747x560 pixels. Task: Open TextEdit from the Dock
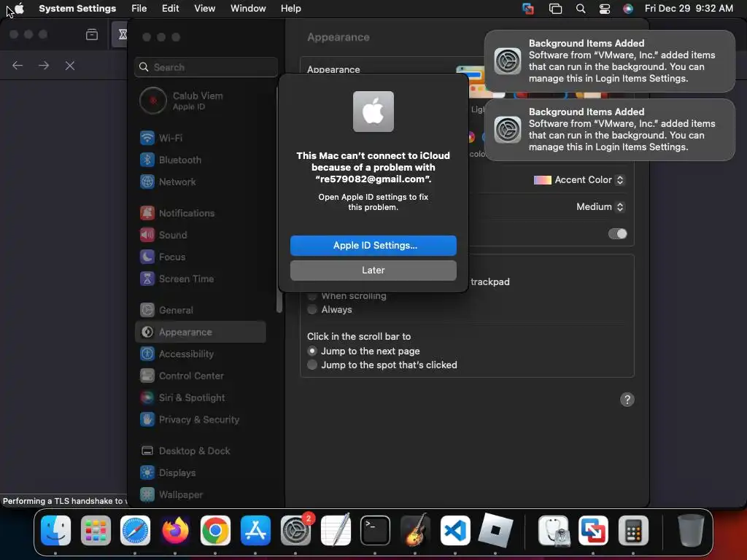(x=336, y=531)
